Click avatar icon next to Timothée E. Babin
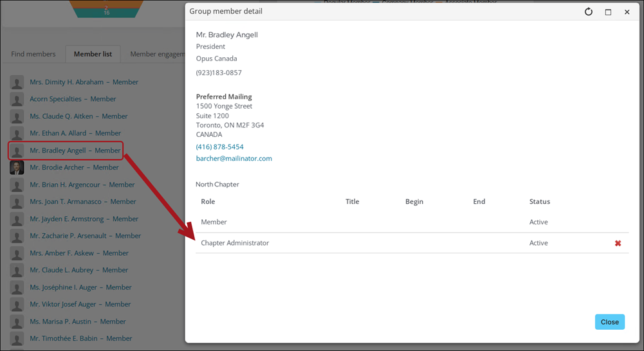This screenshot has height=351, width=644. [x=17, y=338]
